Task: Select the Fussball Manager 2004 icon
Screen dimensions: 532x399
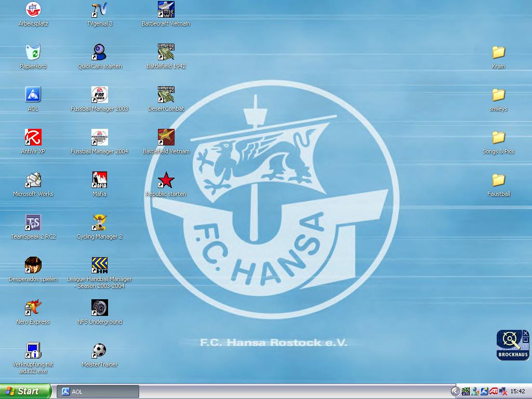Action: [x=99, y=138]
